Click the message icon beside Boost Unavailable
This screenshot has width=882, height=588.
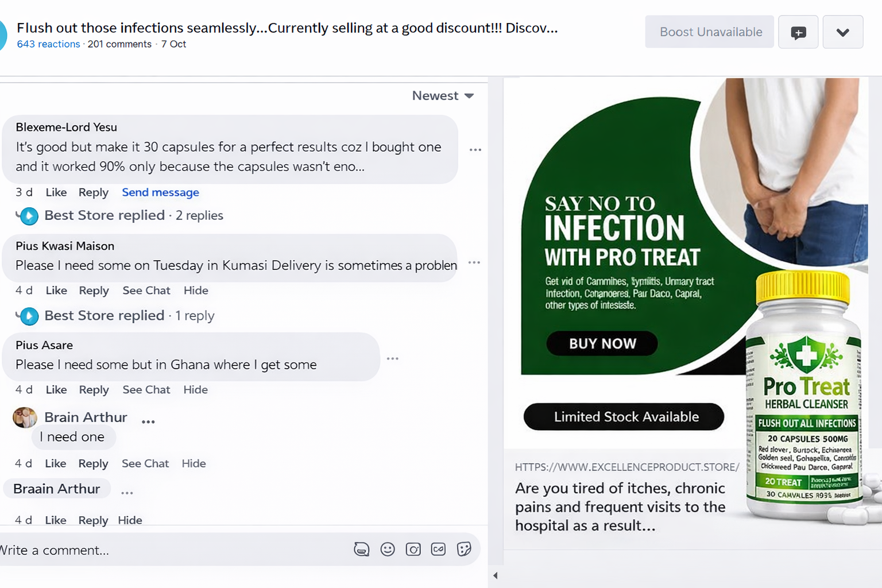coord(798,32)
